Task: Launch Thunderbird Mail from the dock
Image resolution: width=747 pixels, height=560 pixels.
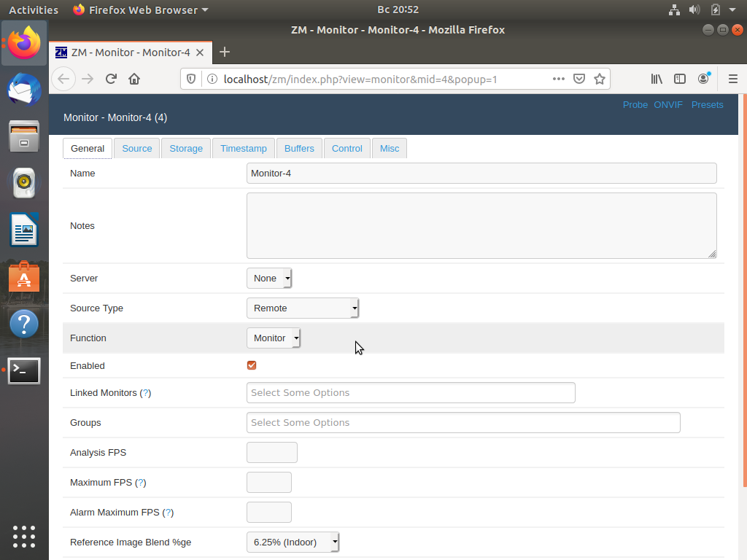Action: (x=24, y=89)
